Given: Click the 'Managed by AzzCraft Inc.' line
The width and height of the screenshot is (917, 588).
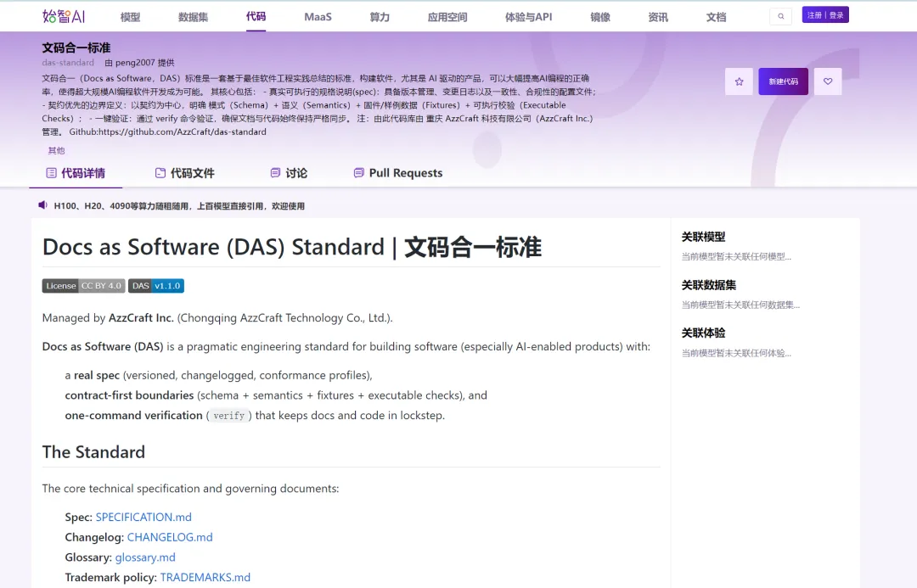Looking at the screenshot, I should pos(217,318).
